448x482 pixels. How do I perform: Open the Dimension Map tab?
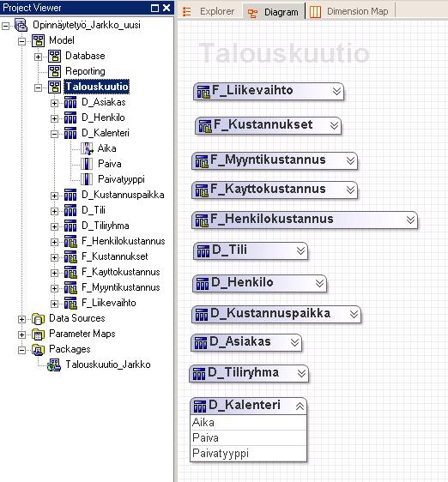click(349, 12)
